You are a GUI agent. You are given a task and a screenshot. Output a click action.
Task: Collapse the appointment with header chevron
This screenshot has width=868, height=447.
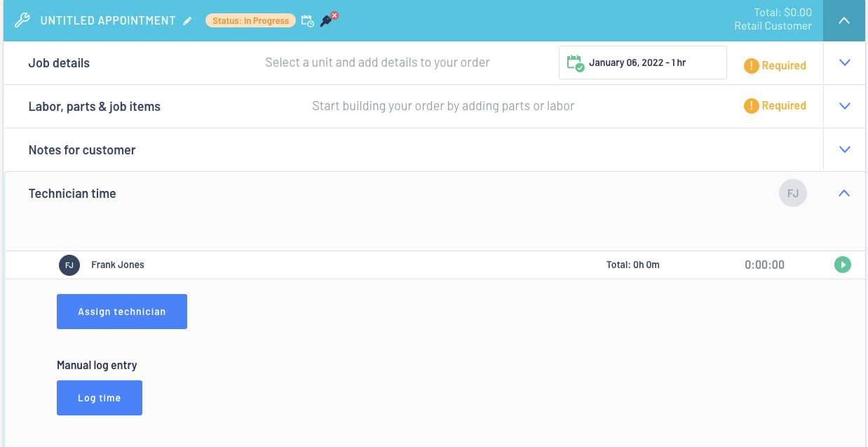844,20
